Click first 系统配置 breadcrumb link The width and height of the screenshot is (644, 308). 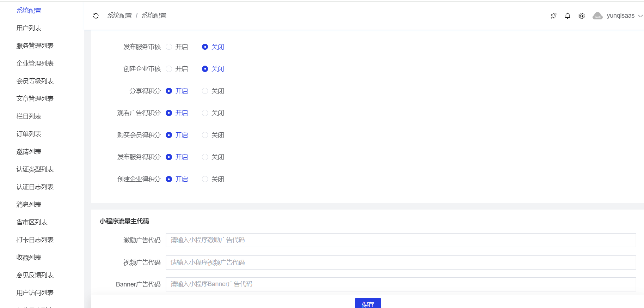119,16
